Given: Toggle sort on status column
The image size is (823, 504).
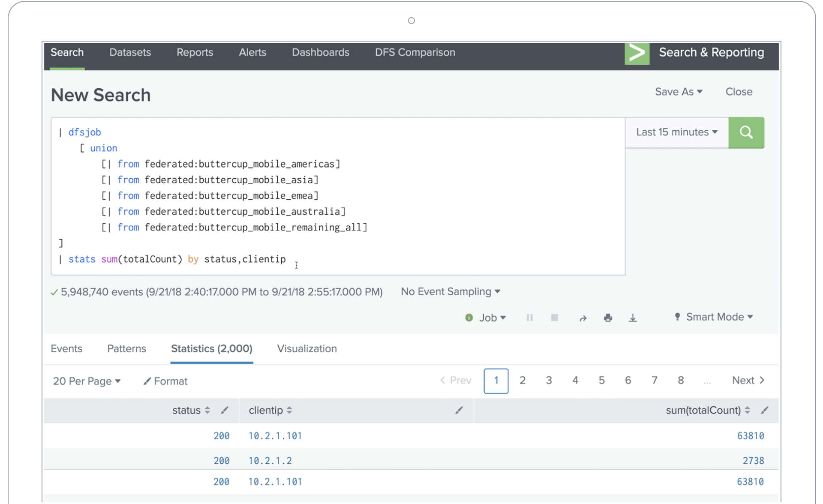Looking at the screenshot, I should point(207,410).
